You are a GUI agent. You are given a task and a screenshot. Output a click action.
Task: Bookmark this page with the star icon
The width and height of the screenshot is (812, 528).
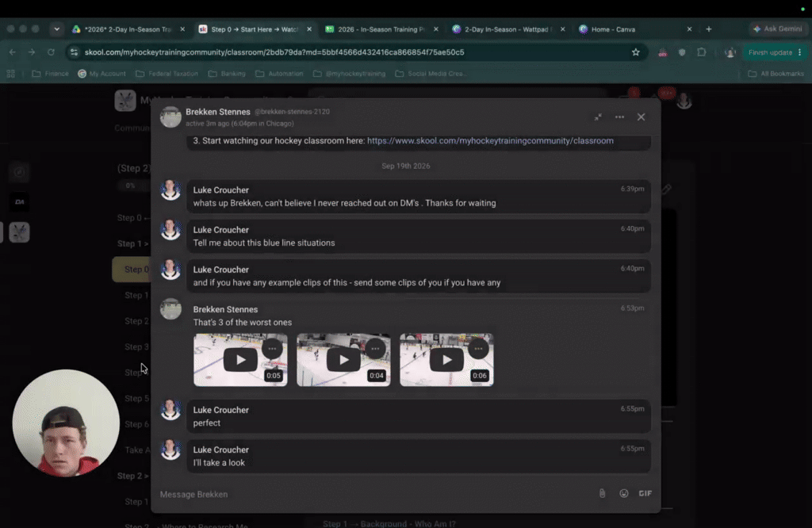(x=635, y=52)
